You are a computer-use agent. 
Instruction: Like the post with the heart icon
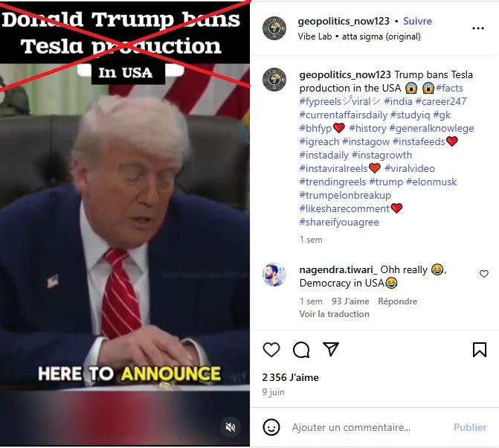271,350
